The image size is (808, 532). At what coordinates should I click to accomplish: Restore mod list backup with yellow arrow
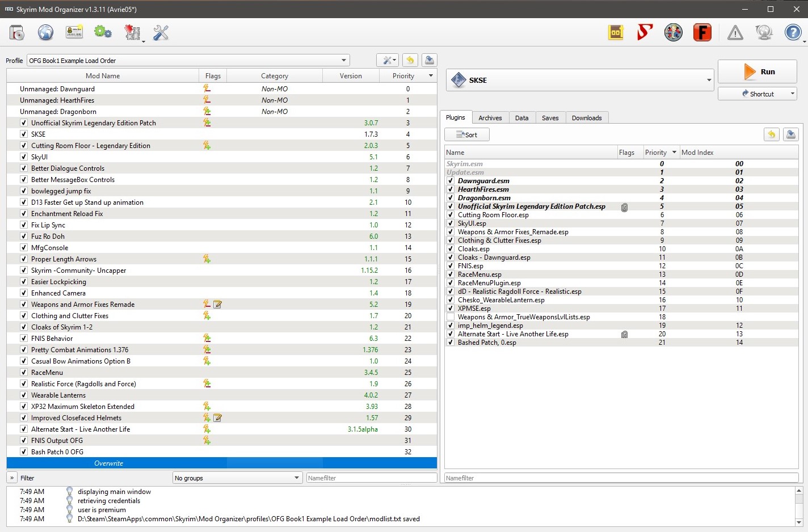410,60
